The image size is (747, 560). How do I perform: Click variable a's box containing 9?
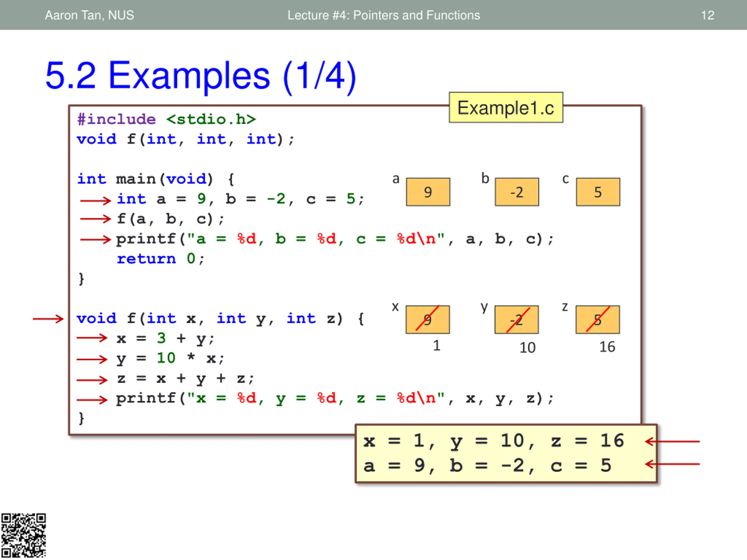click(428, 192)
